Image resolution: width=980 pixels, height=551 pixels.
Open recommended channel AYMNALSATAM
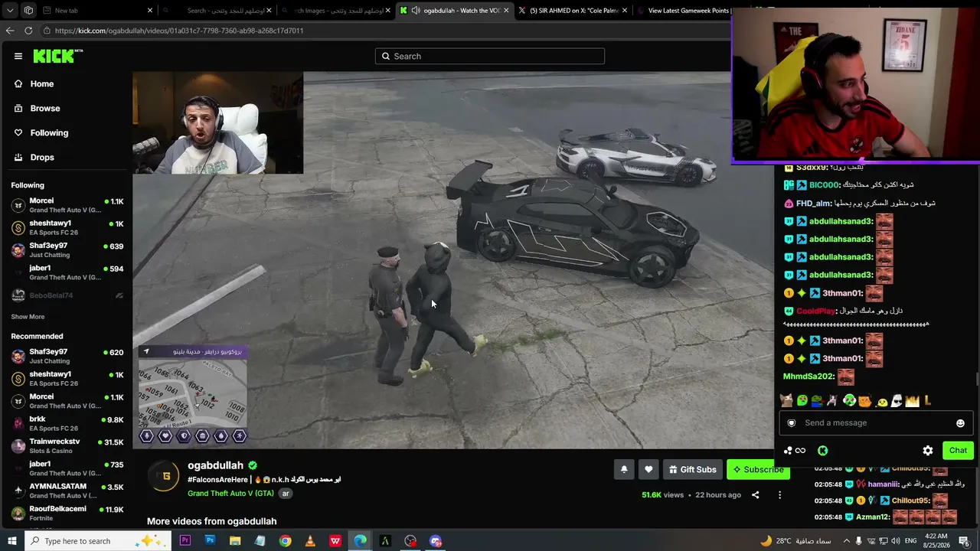point(67,491)
